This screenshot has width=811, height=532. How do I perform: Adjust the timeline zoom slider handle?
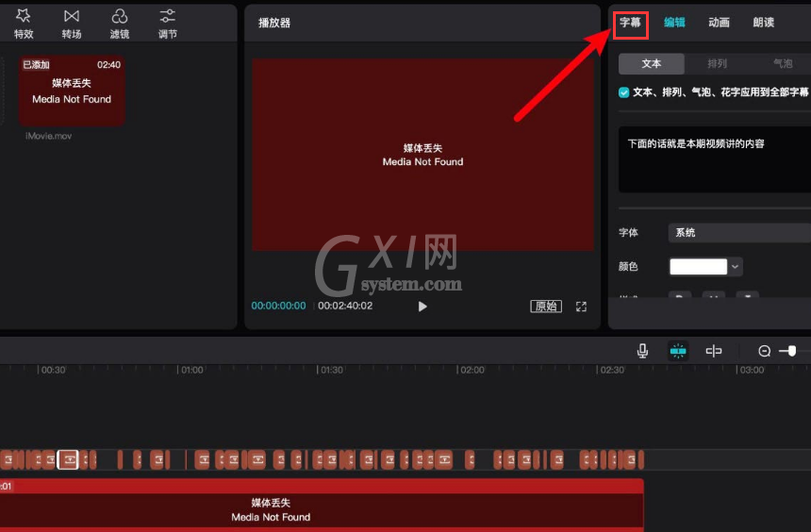pyautogui.click(x=791, y=351)
